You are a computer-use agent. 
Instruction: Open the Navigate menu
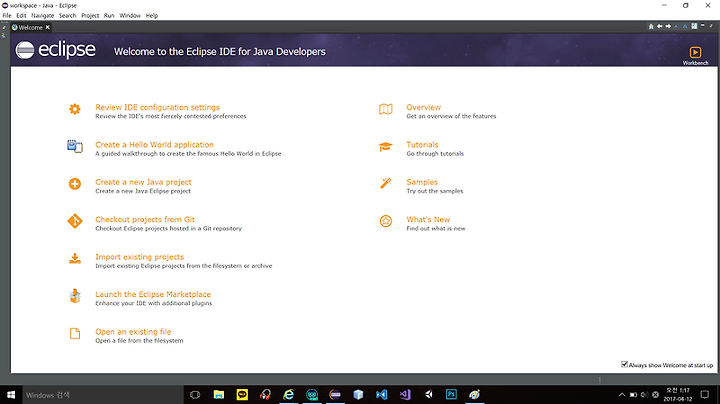42,16
